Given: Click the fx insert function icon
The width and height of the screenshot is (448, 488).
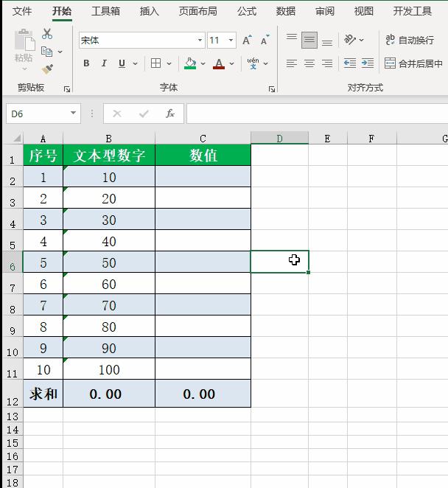Looking at the screenshot, I should pyautogui.click(x=170, y=114).
